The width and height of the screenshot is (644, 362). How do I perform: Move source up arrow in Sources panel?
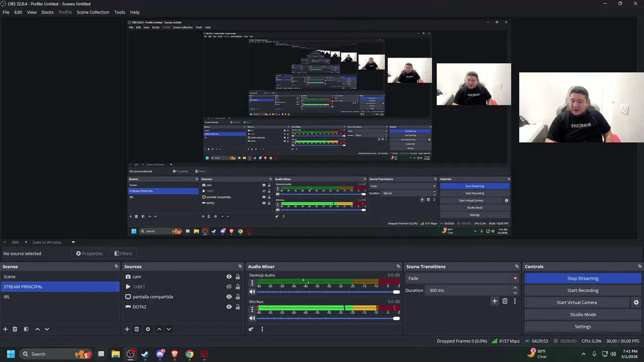[159, 329]
